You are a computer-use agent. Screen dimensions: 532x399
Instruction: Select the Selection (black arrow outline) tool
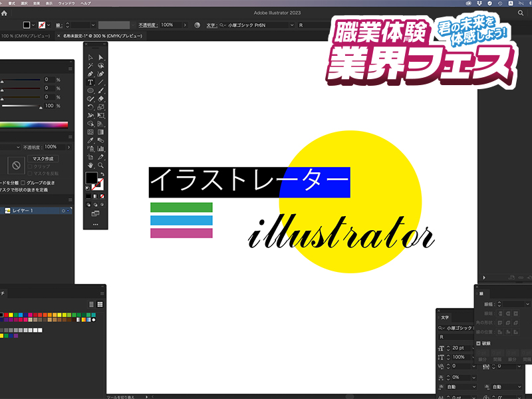[90, 57]
